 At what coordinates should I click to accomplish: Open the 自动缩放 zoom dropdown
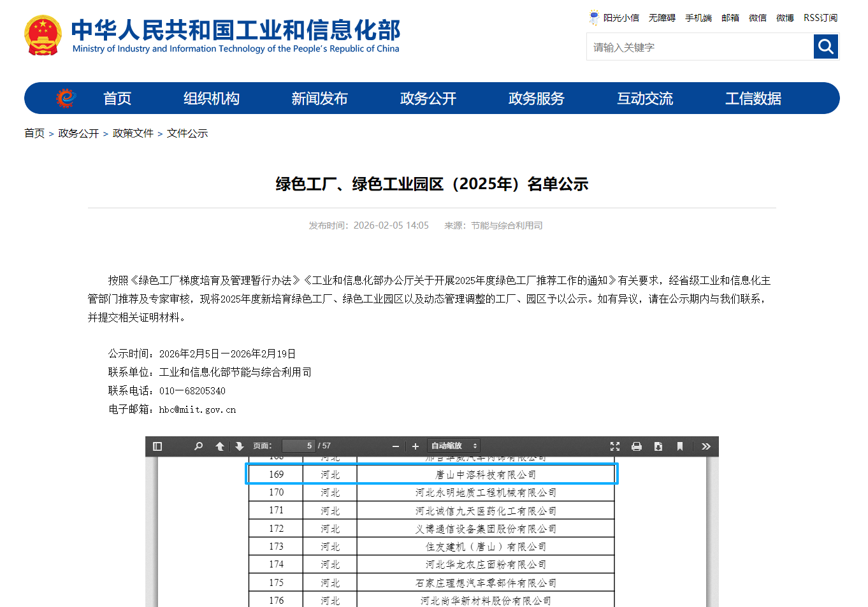[x=454, y=446]
